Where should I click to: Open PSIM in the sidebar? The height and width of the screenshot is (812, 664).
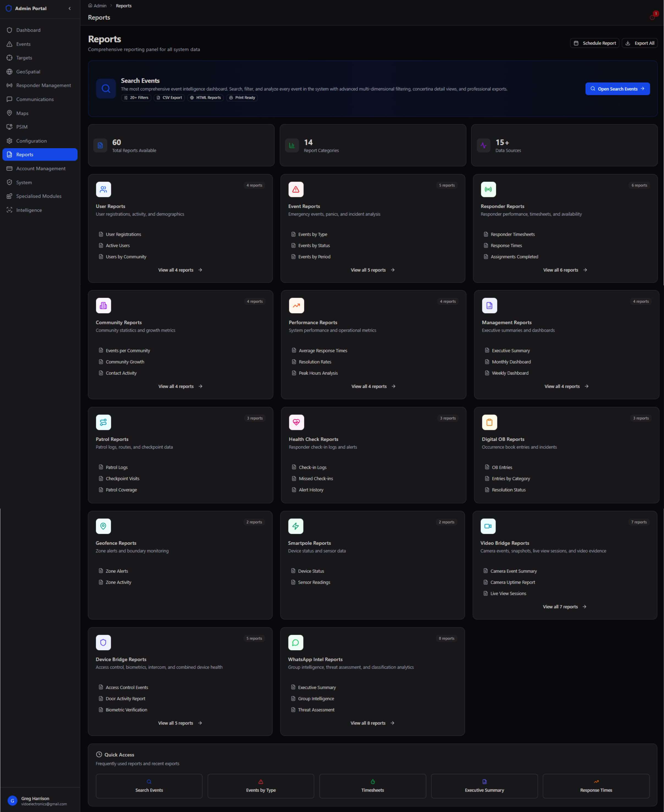[40, 127]
